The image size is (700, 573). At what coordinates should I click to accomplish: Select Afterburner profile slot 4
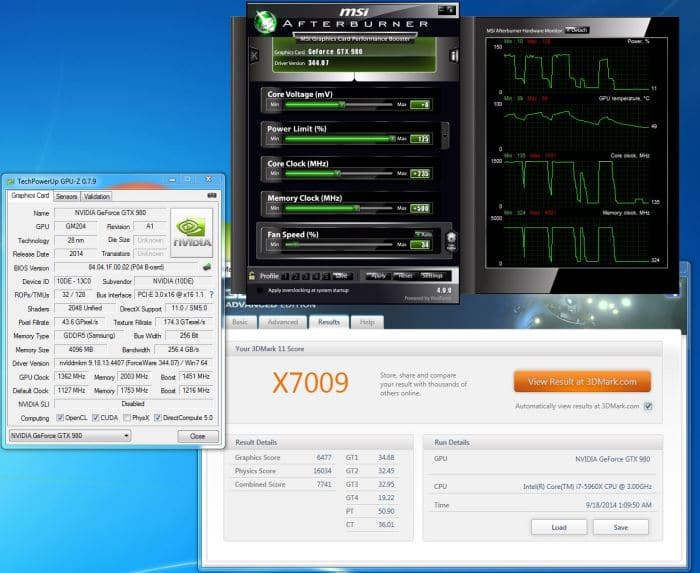click(316, 276)
